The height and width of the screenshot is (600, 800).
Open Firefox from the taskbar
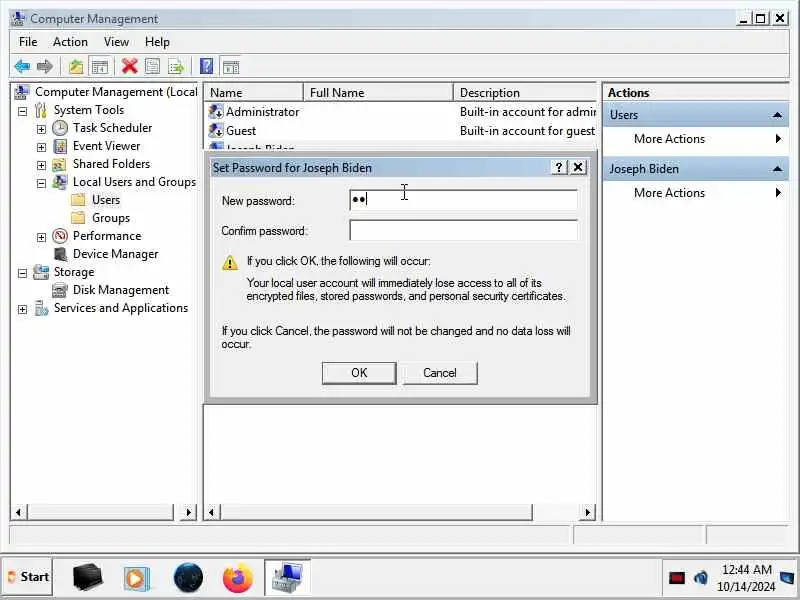[x=238, y=578]
